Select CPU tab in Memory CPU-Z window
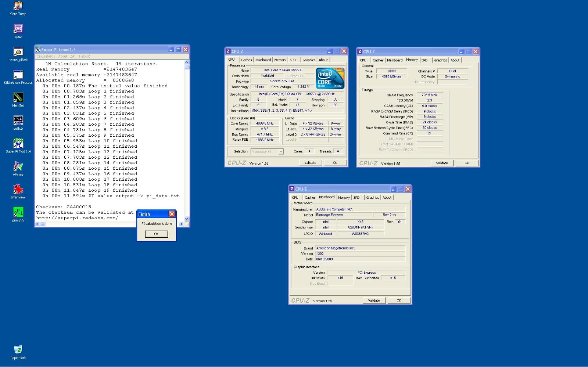The width and height of the screenshot is (588, 367). (x=363, y=60)
